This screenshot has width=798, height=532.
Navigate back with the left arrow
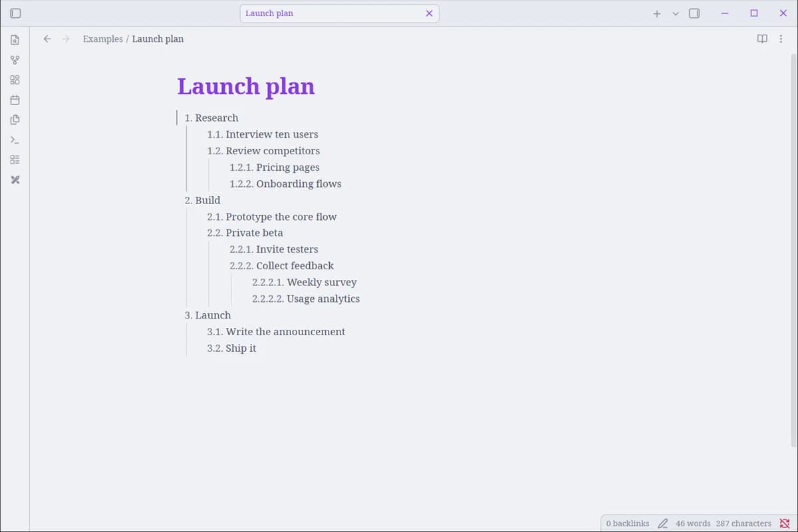(x=47, y=39)
